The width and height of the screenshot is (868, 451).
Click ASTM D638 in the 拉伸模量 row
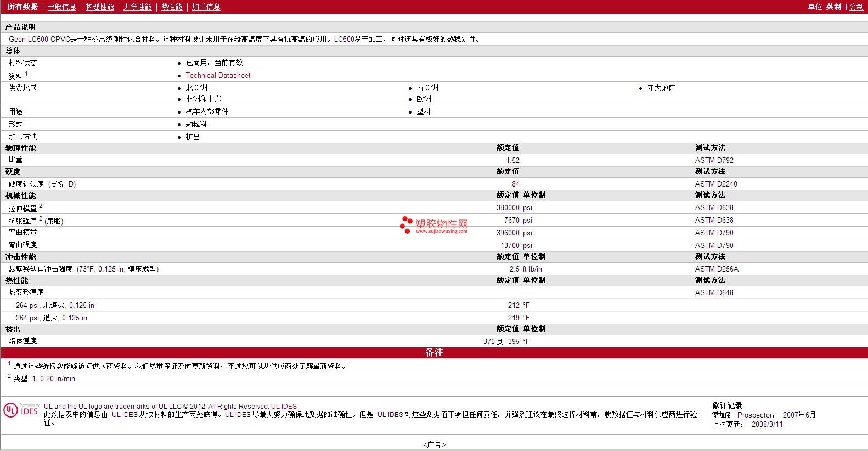point(714,207)
